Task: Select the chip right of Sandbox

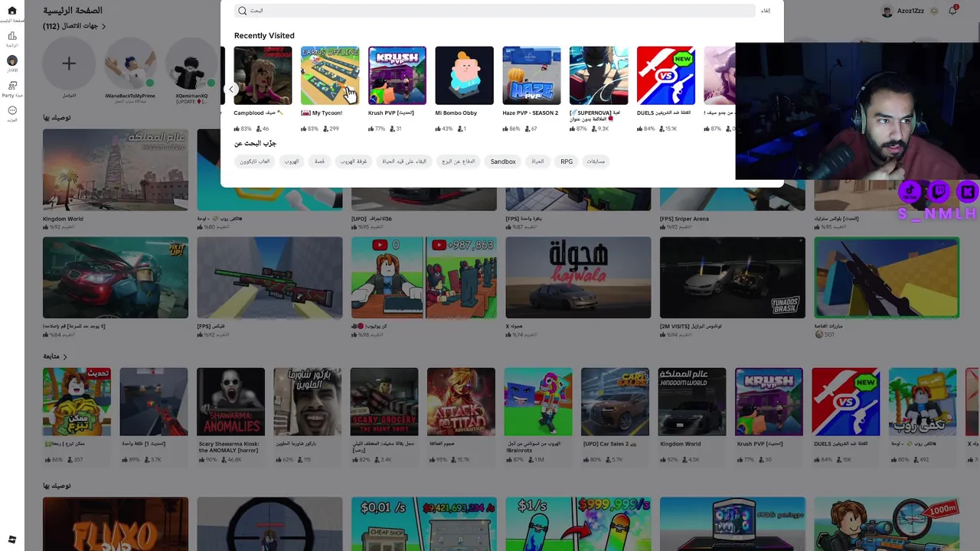Action: (537, 161)
